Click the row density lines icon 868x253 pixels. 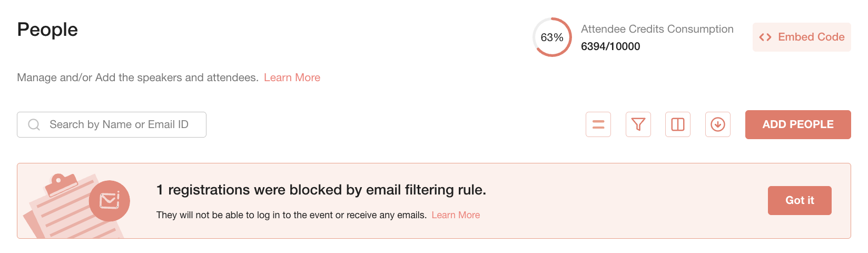(x=598, y=124)
